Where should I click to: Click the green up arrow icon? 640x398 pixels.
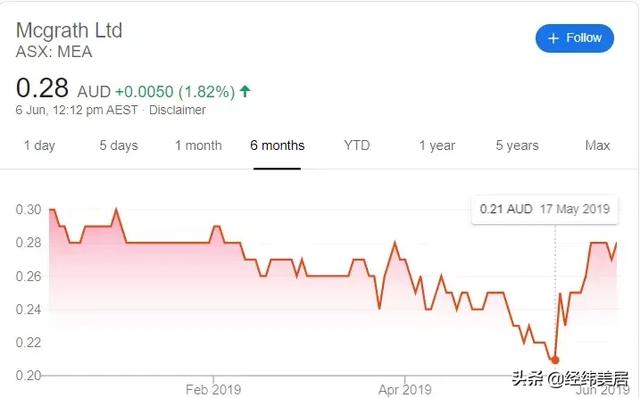pyautogui.click(x=245, y=91)
